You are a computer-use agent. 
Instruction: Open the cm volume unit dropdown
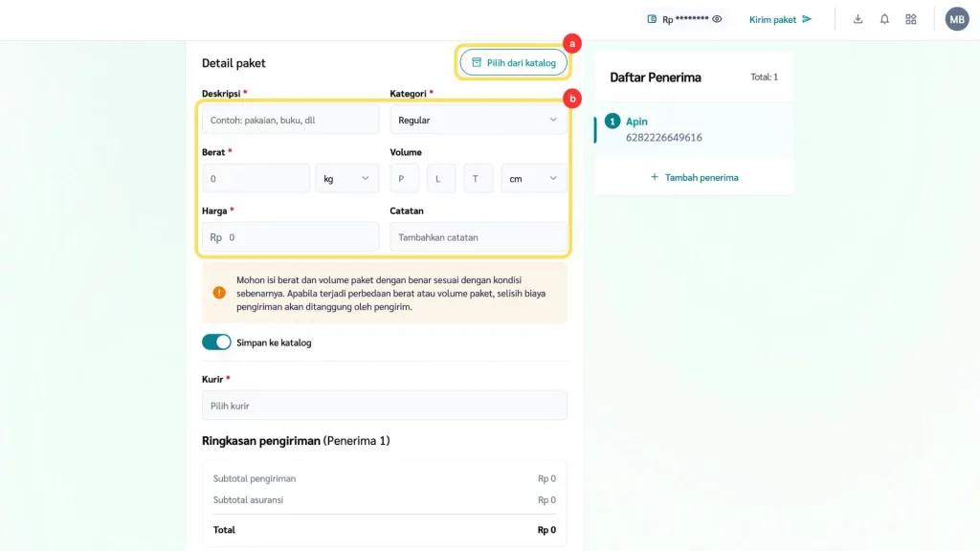coord(533,179)
